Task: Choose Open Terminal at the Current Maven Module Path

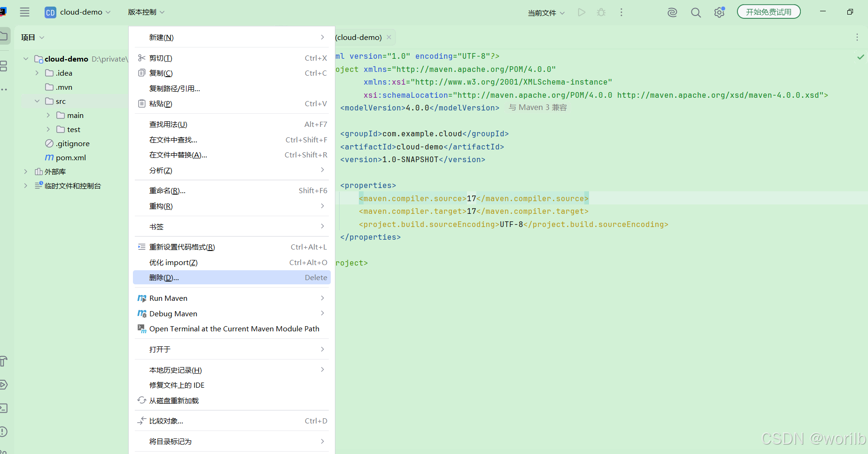Action: click(x=232, y=329)
